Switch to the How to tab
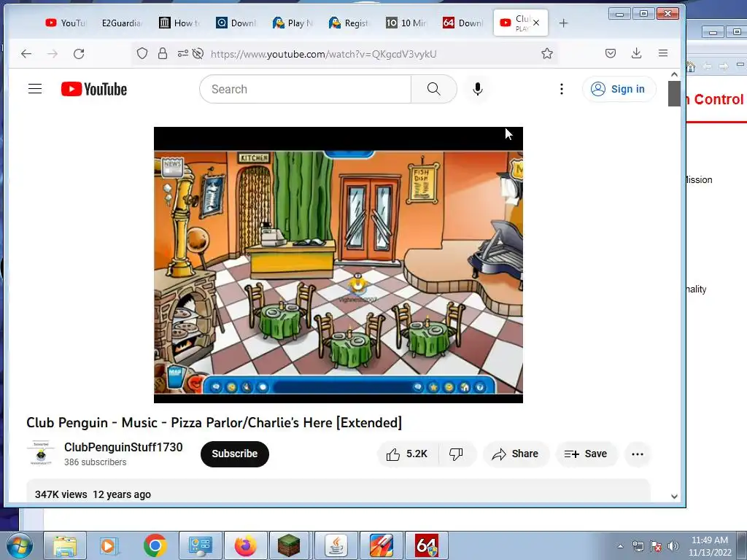The height and width of the screenshot is (560, 747). [x=179, y=23]
